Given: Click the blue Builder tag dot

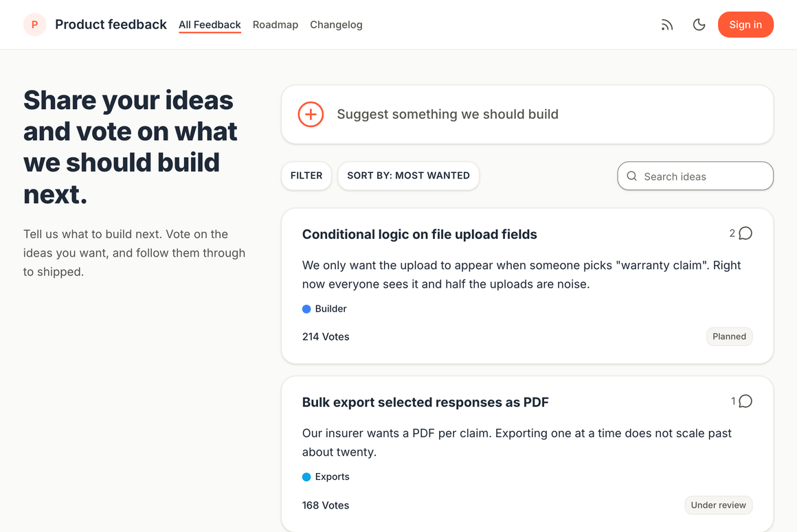Looking at the screenshot, I should [x=306, y=309].
